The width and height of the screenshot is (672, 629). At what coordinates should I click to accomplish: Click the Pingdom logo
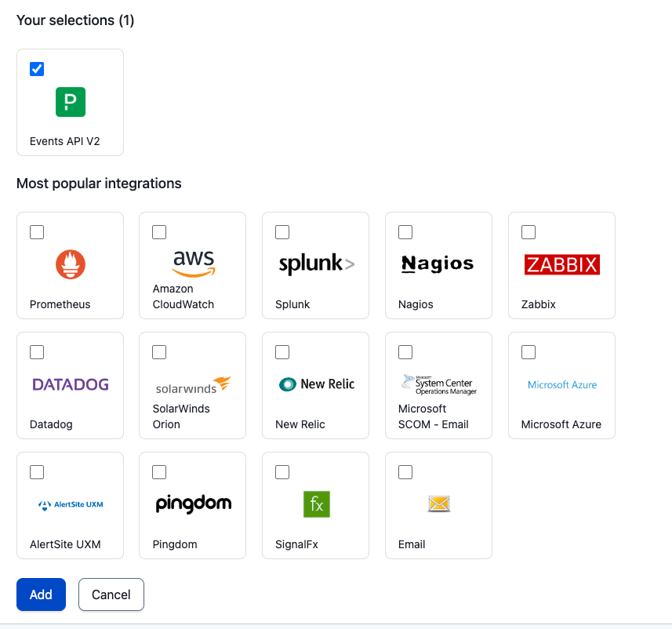tap(194, 504)
